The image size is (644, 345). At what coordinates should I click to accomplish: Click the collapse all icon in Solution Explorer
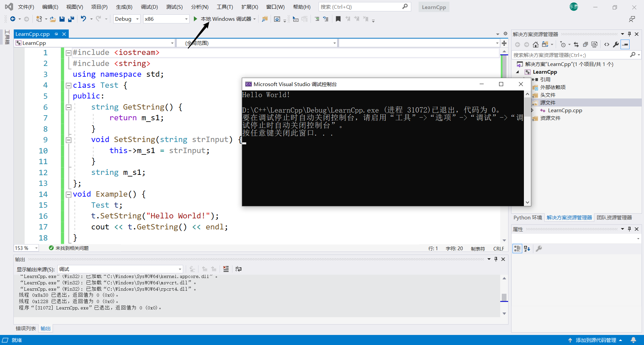pos(585,45)
